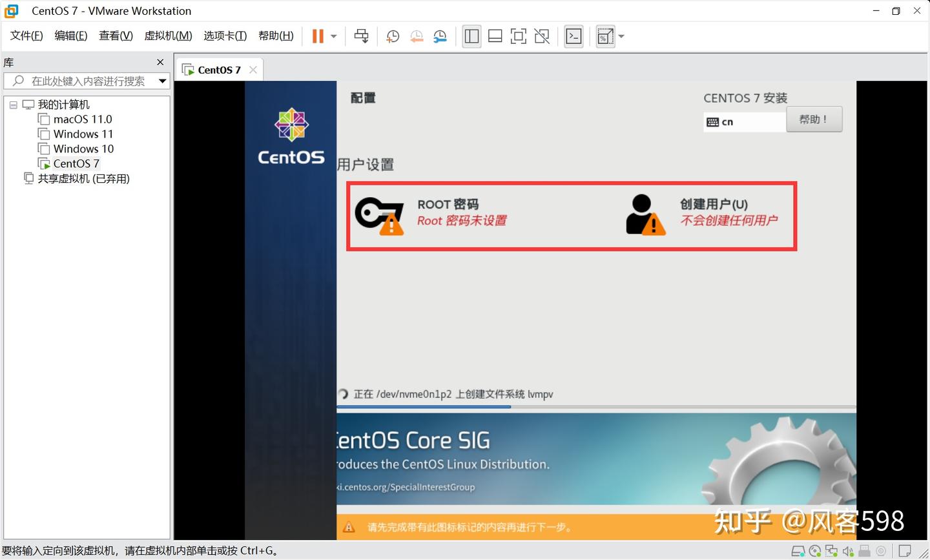Click the root password key icon
This screenshot has height=560, width=930.
coord(380,215)
